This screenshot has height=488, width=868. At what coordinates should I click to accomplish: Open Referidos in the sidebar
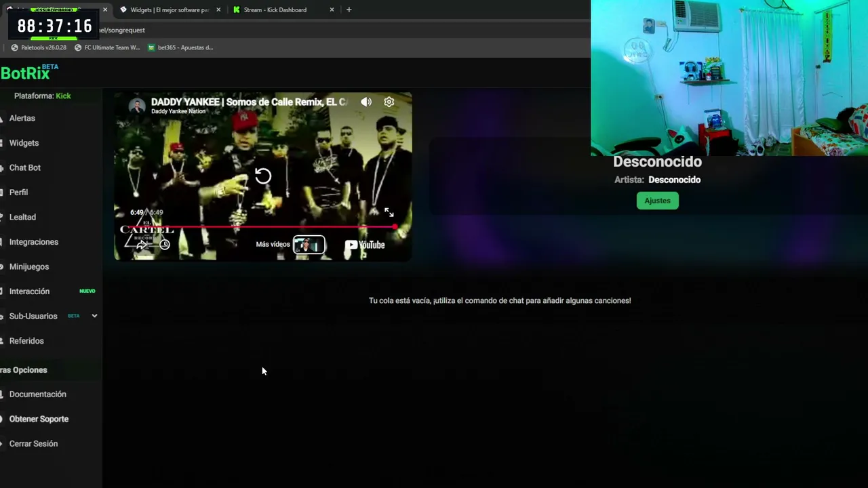click(x=26, y=341)
